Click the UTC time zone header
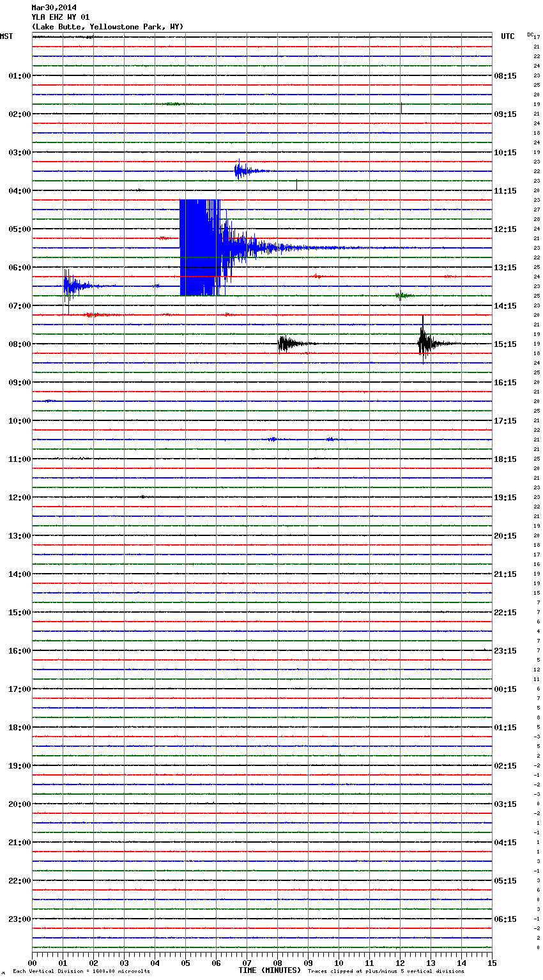The width and height of the screenshot is (543, 980). (508, 36)
